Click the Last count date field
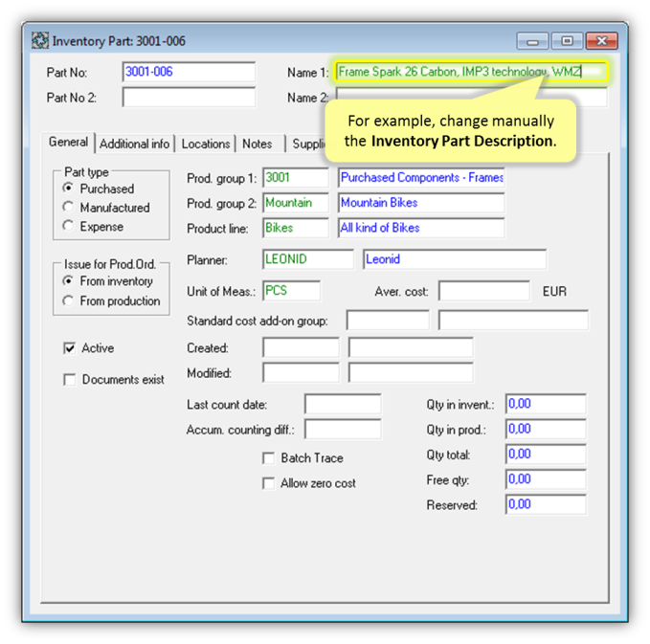The width and height of the screenshot is (650, 644). pyautogui.click(x=343, y=404)
